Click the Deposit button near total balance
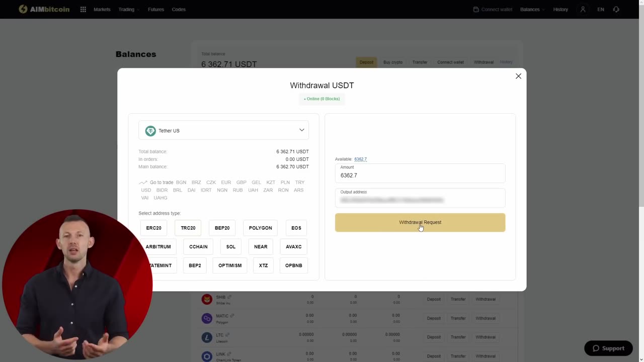The width and height of the screenshot is (644, 362). pos(366,62)
